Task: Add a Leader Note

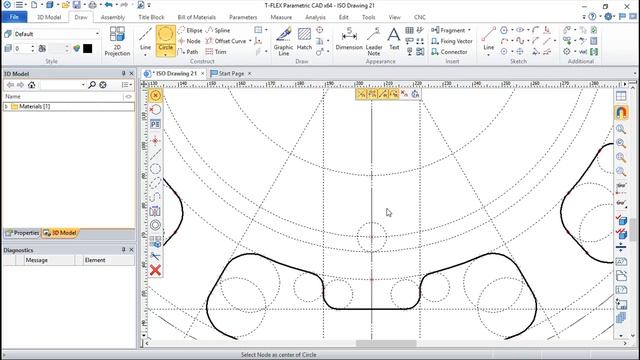Action: point(373,41)
